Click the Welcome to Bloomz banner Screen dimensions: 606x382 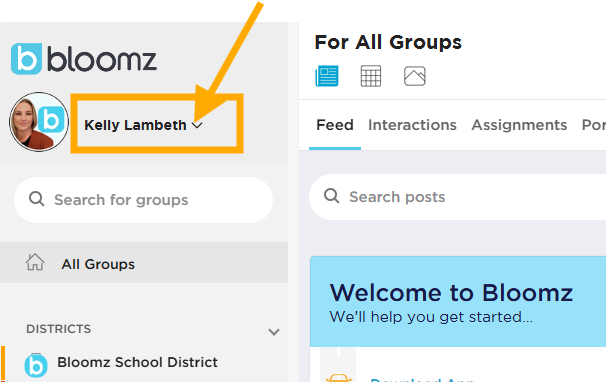pyautogui.click(x=458, y=302)
